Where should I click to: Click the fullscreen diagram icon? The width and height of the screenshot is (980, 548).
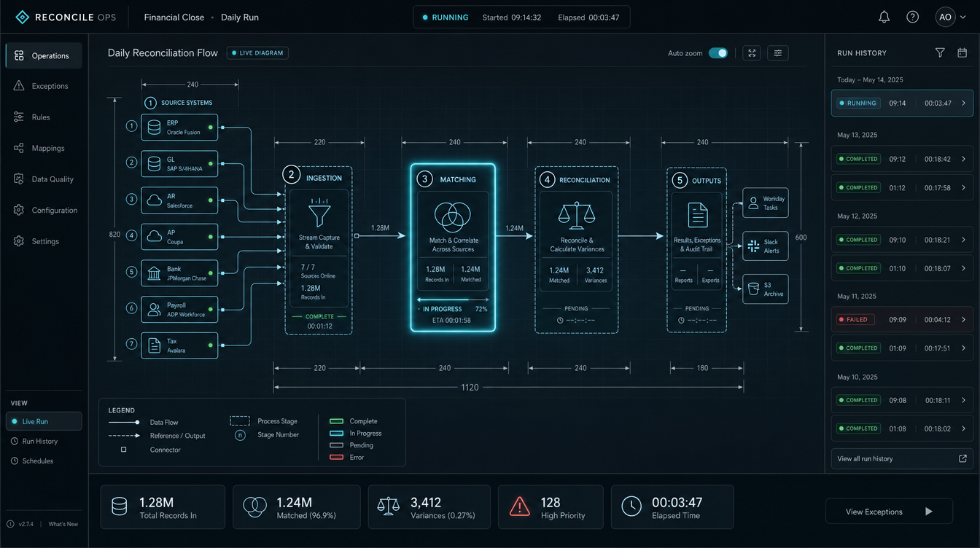pyautogui.click(x=752, y=53)
